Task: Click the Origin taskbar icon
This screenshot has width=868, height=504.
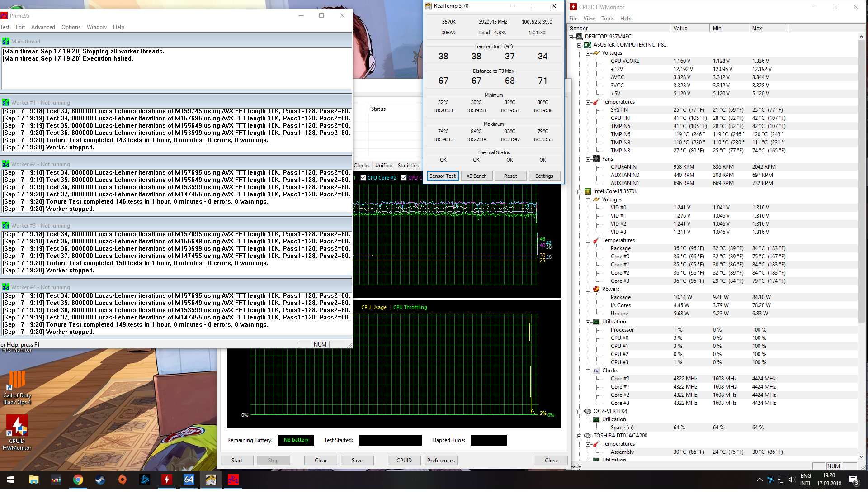Action: [x=122, y=480]
